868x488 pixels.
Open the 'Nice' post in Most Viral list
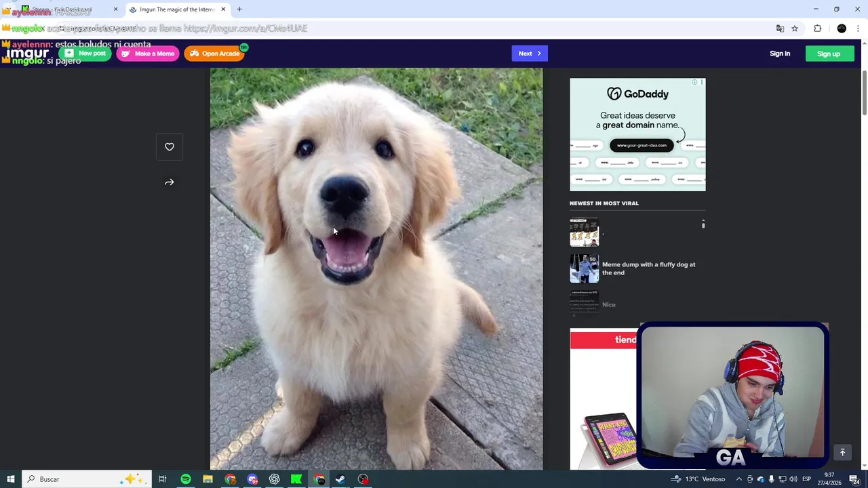point(609,305)
